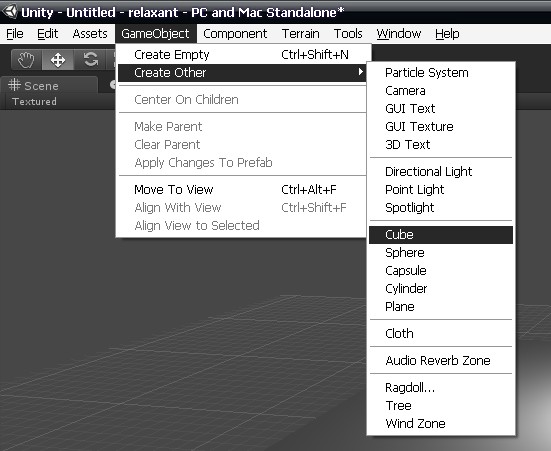Image resolution: width=551 pixels, height=451 pixels.
Task: Click the greyed Center On Children entry
Action: 242,100
